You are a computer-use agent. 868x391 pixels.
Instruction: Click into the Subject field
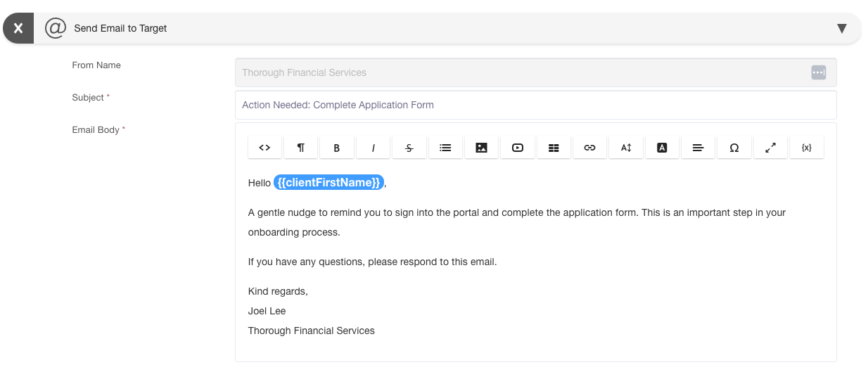pyautogui.click(x=535, y=105)
